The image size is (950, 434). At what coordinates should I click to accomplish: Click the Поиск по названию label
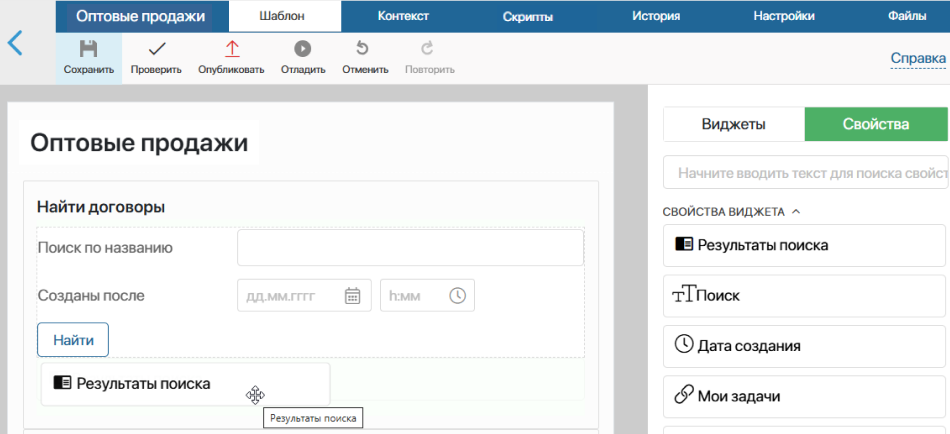pos(105,247)
